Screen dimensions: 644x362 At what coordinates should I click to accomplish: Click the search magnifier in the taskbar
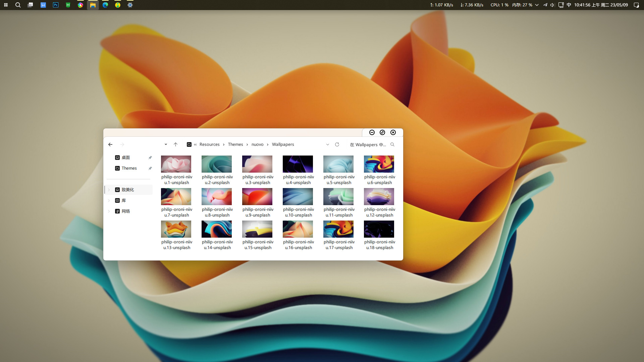point(18,5)
